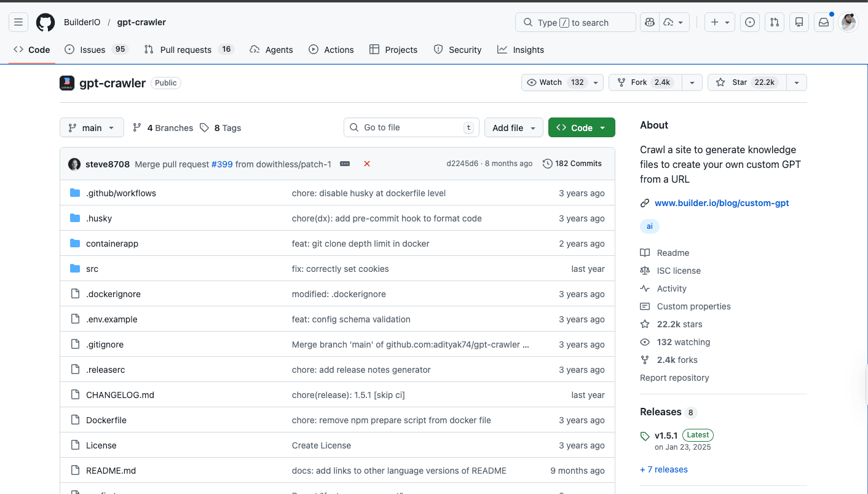Click the pull requests icon in header
This screenshot has width=868, height=494.
click(775, 23)
